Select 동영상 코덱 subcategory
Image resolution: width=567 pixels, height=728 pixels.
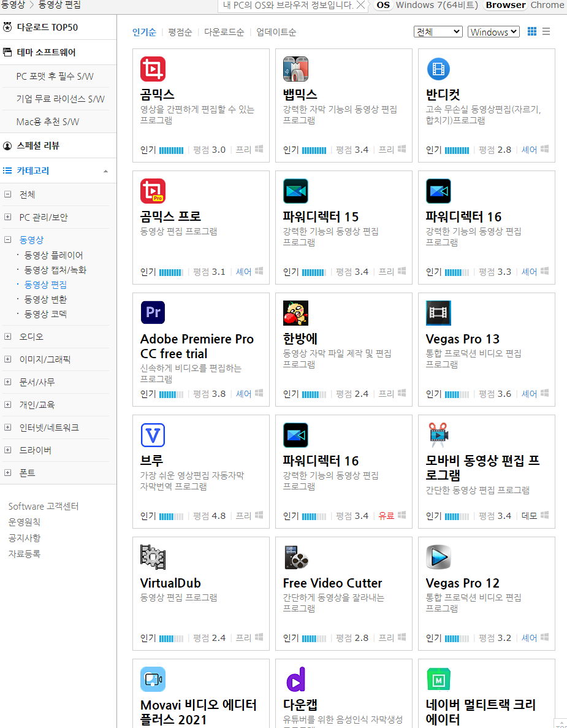[x=45, y=314]
